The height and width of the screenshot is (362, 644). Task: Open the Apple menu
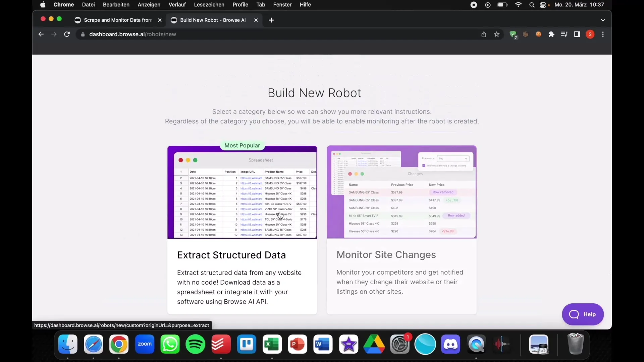coord(43,5)
